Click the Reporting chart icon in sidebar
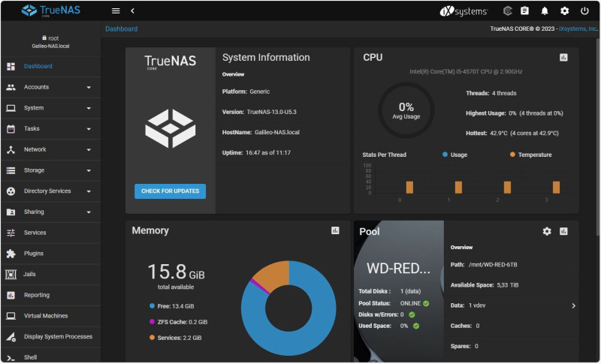 pos(11,295)
